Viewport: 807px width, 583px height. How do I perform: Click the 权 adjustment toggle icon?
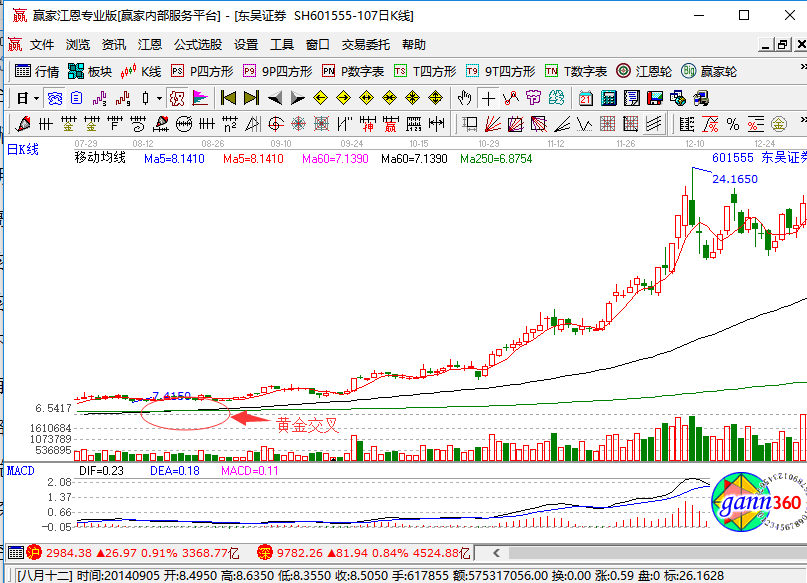(x=177, y=98)
